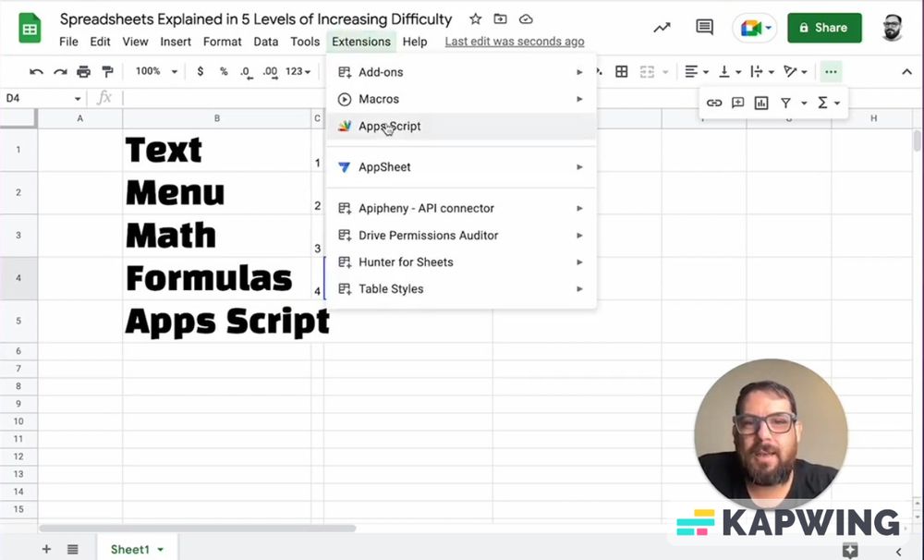The width and height of the screenshot is (924, 560).
Task: Click inside the formula bar
Action: 277,97
